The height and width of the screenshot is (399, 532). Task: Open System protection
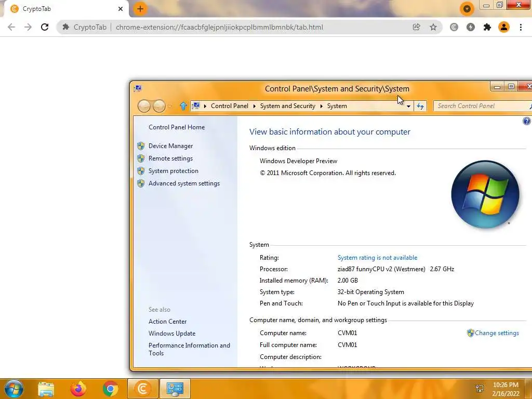(x=174, y=171)
